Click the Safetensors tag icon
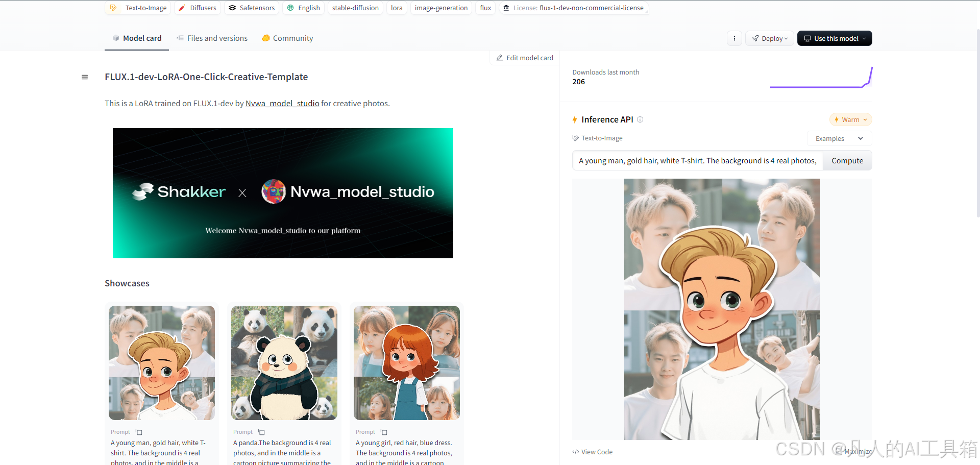980x465 pixels. 232,8
